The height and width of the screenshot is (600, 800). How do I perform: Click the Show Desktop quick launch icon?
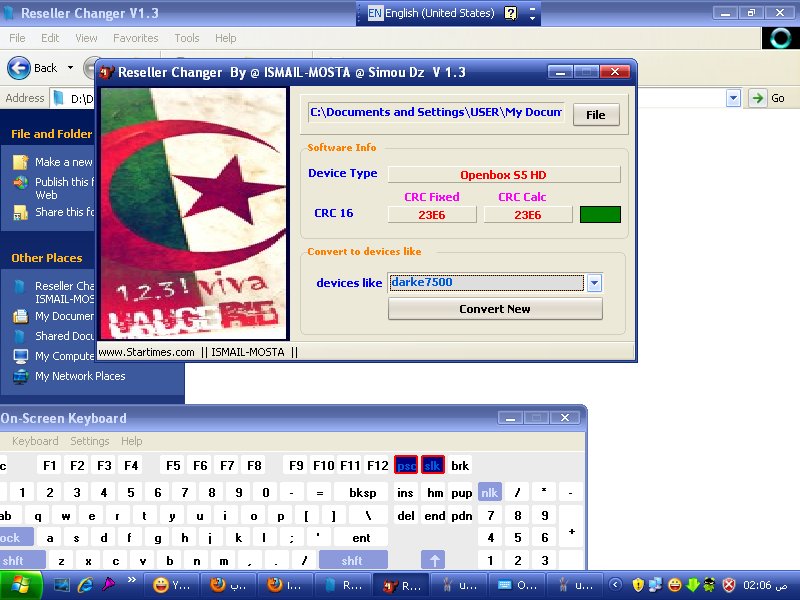(x=62, y=585)
